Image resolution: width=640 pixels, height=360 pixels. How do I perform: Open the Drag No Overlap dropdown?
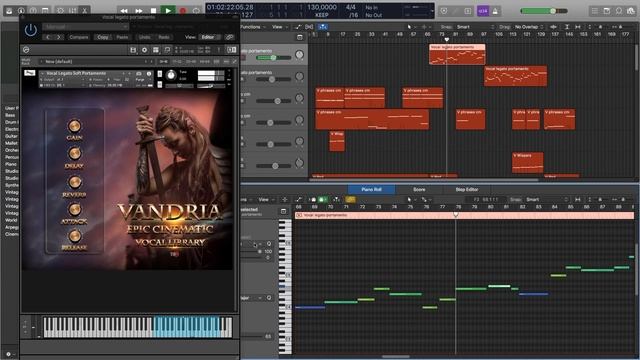pyautogui.click(x=530, y=27)
